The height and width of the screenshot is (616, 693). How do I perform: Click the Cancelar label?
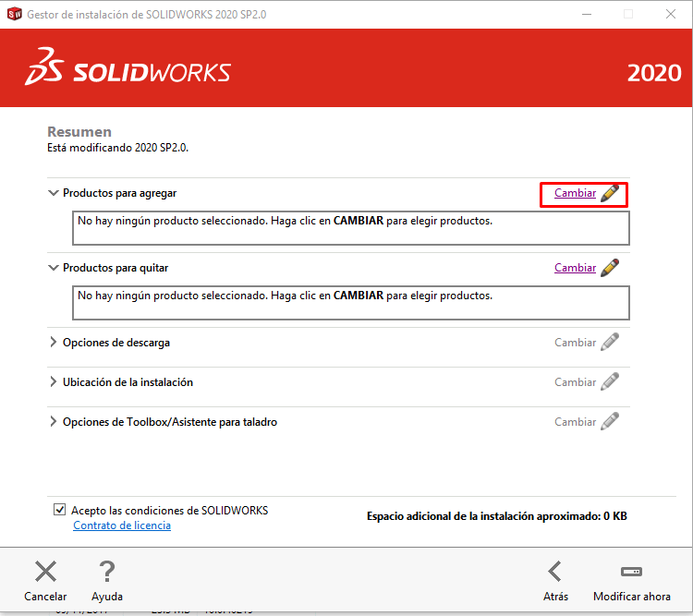coord(45,597)
